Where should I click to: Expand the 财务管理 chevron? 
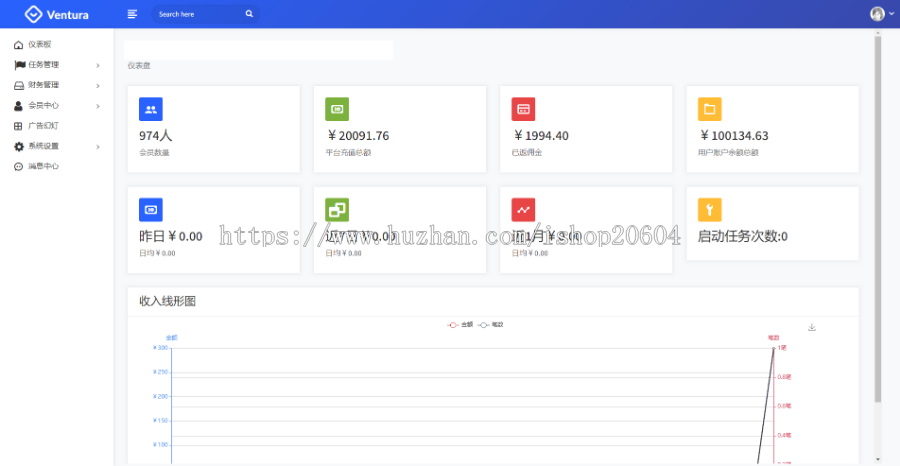(x=98, y=86)
